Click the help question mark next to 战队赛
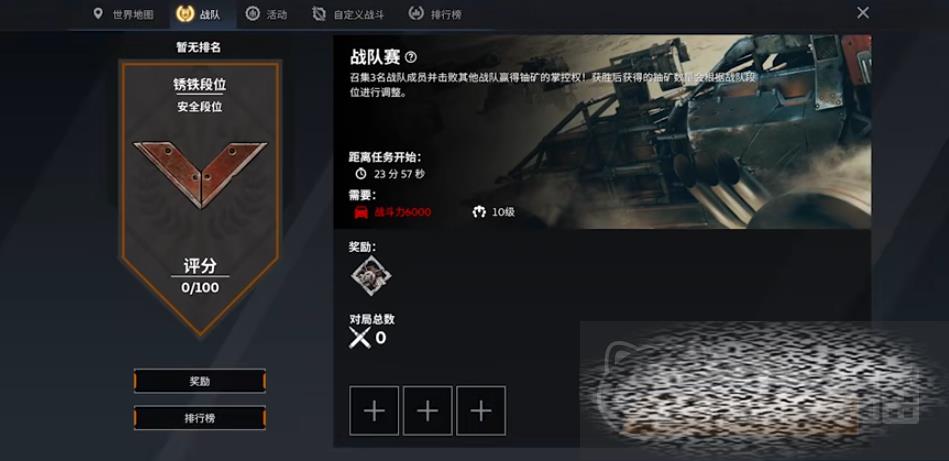The image size is (949, 461). (411, 57)
